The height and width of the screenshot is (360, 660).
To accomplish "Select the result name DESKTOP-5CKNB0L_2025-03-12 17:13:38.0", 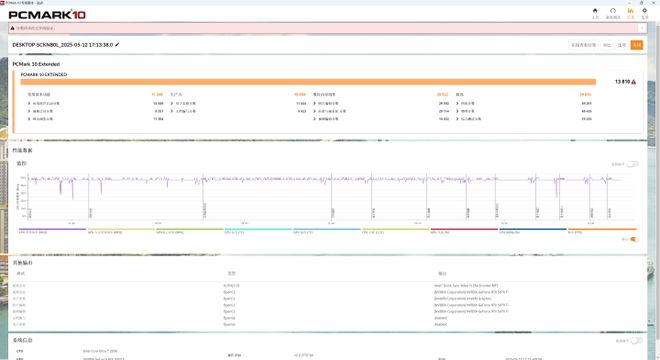I will point(63,45).
